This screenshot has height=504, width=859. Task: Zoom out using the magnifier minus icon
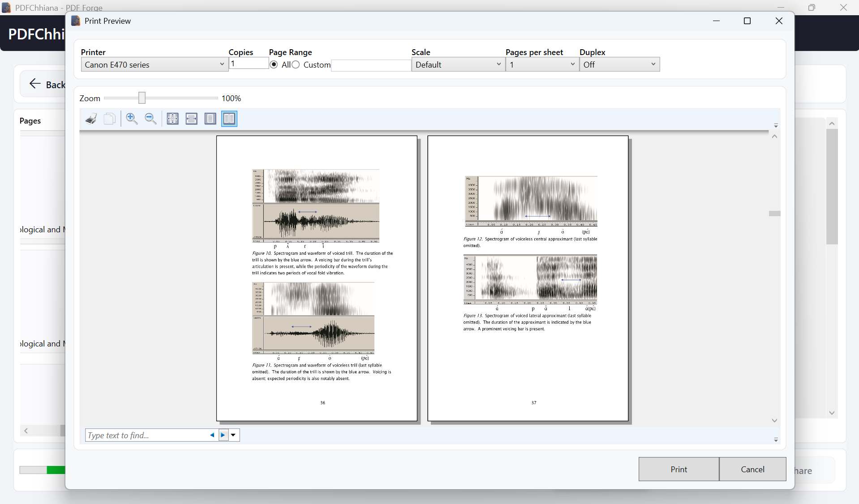[x=150, y=119]
